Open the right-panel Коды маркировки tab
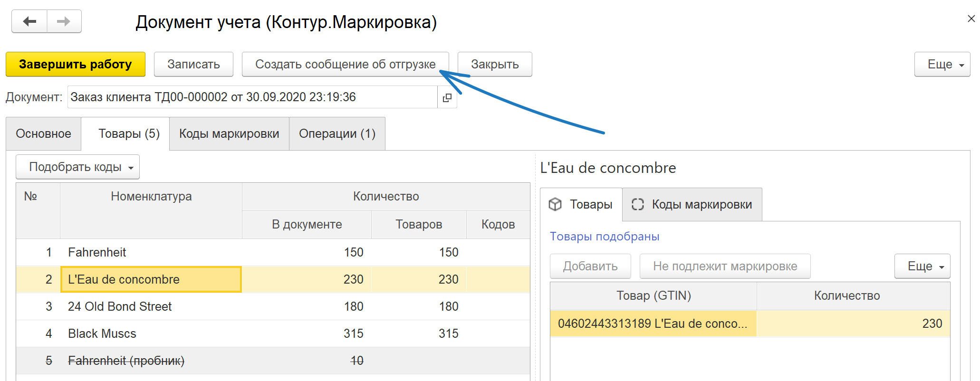The height and width of the screenshot is (381, 980). 692,205
